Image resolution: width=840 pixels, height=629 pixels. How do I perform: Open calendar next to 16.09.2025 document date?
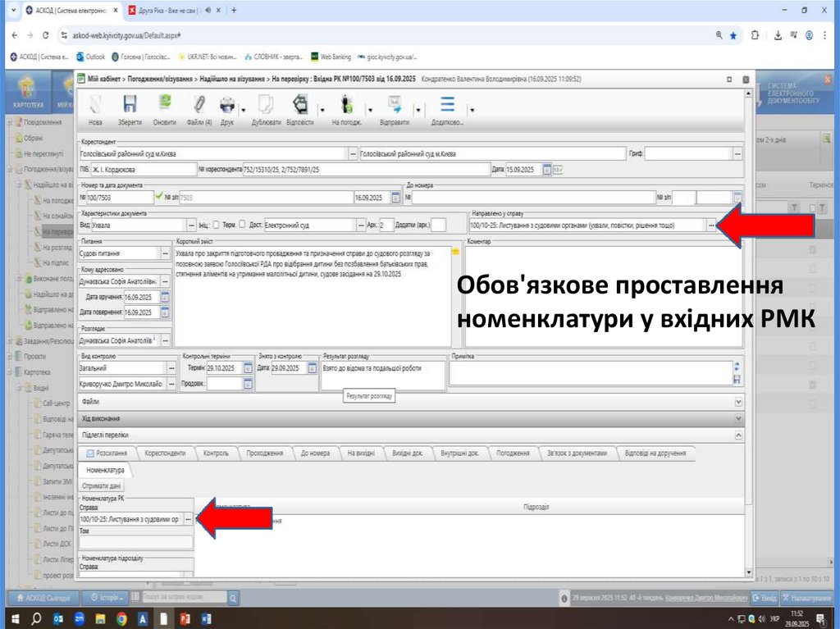click(395, 198)
